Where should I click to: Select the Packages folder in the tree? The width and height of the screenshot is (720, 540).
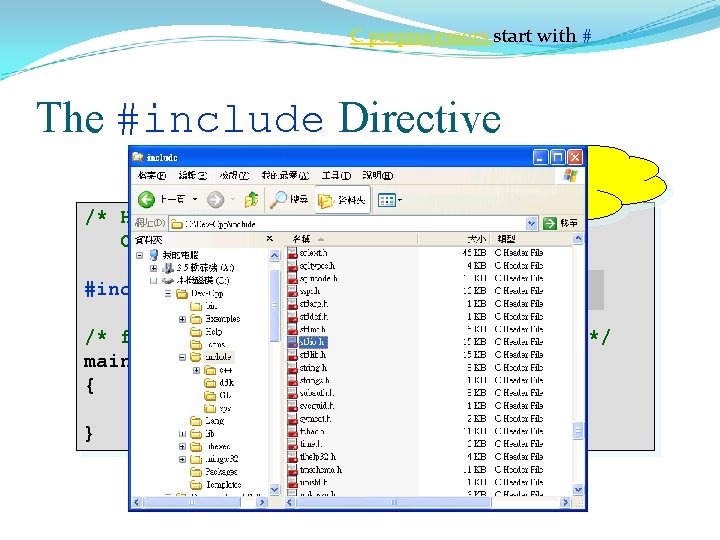click(x=214, y=472)
